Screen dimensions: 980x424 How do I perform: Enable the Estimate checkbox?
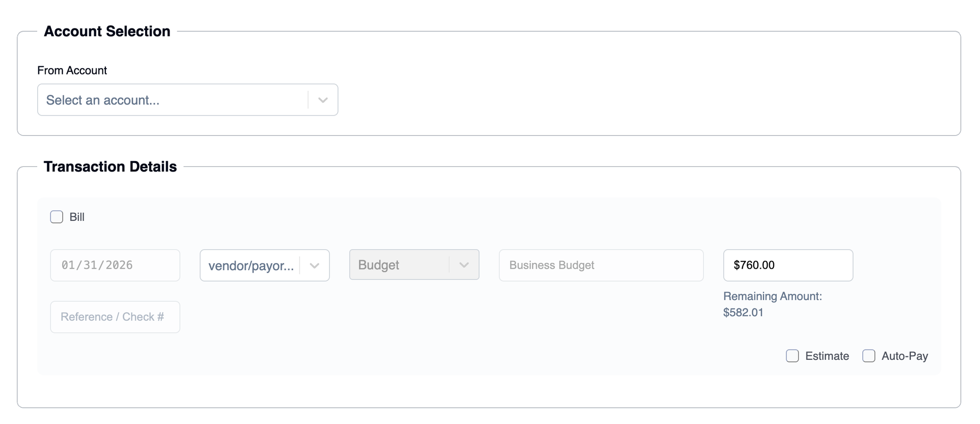point(792,356)
